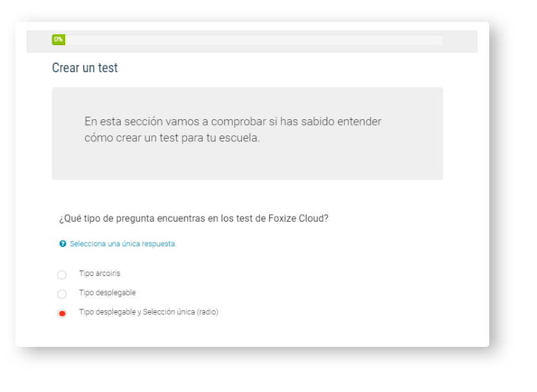The width and height of the screenshot is (537, 392).
Task: Choose the 'Tipo desplegable' radio button
Action: pos(62,294)
